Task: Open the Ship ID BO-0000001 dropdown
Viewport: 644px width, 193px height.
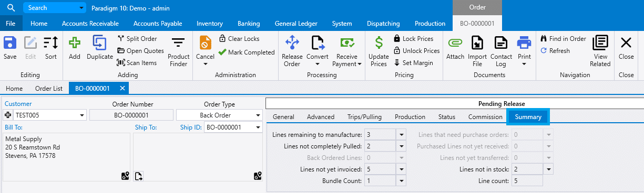Action: pyautogui.click(x=258, y=127)
